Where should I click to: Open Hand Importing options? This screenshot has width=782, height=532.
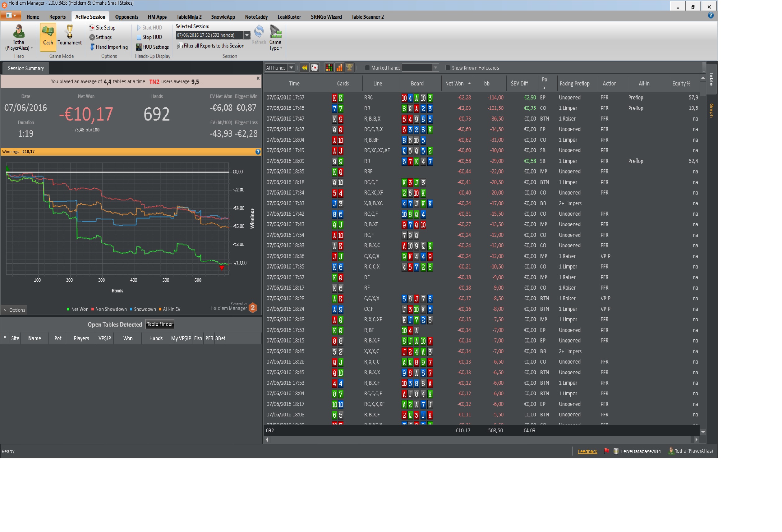click(x=108, y=47)
